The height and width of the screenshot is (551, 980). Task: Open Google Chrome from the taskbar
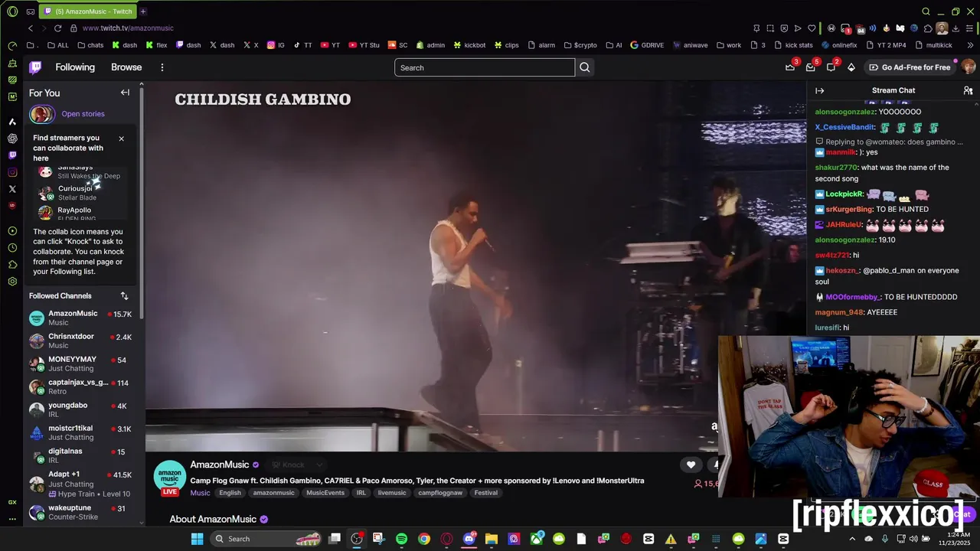423,539
